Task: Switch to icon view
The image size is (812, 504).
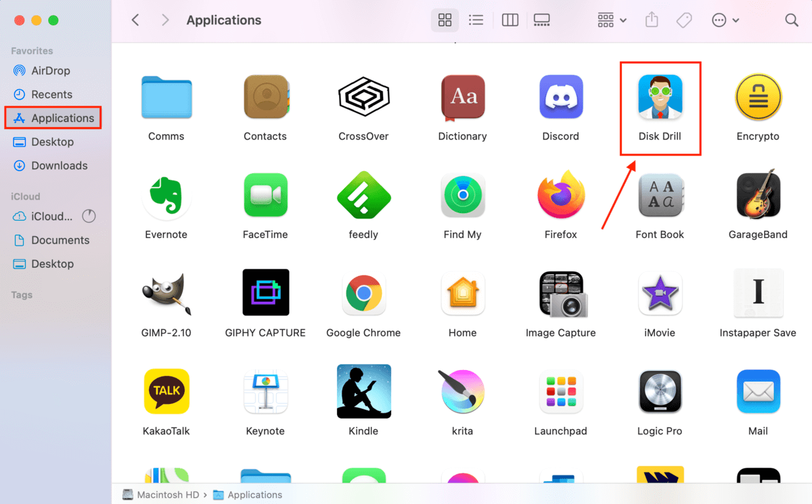Action: pyautogui.click(x=445, y=20)
